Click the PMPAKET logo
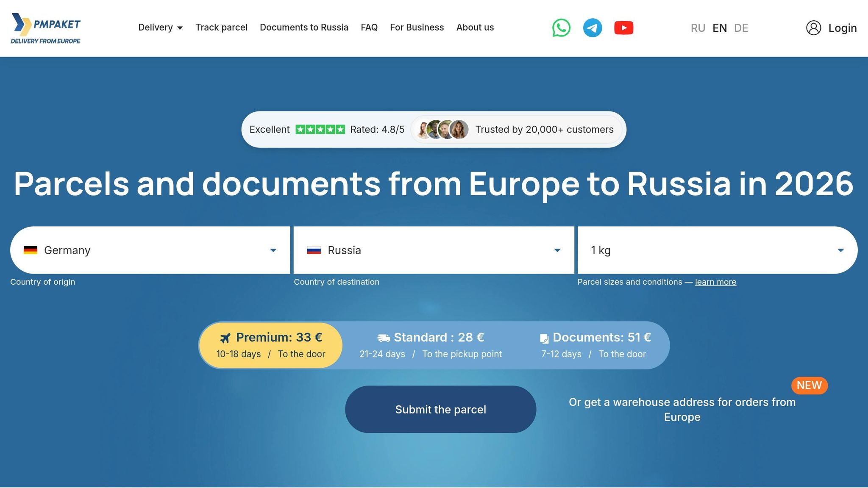 46,28
